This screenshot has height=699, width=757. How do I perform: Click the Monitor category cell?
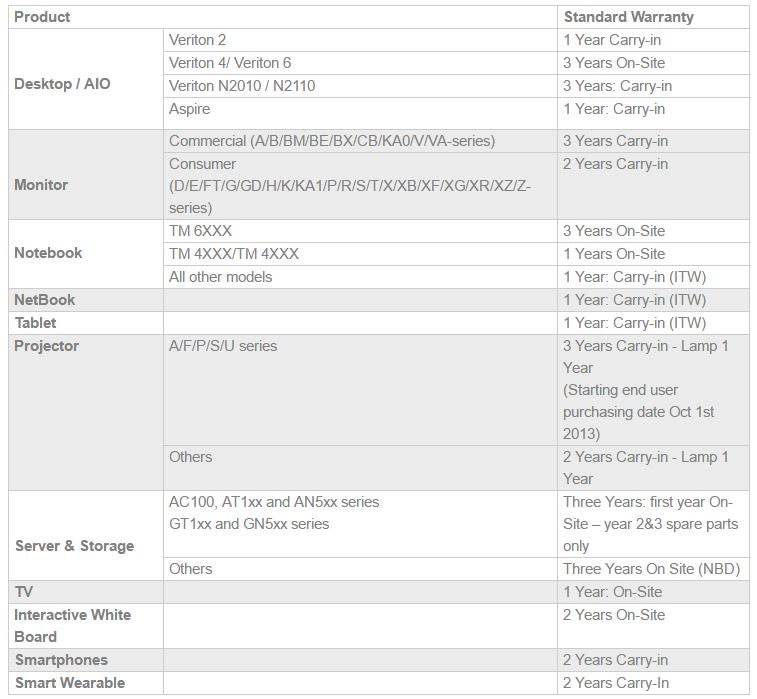coord(41,185)
